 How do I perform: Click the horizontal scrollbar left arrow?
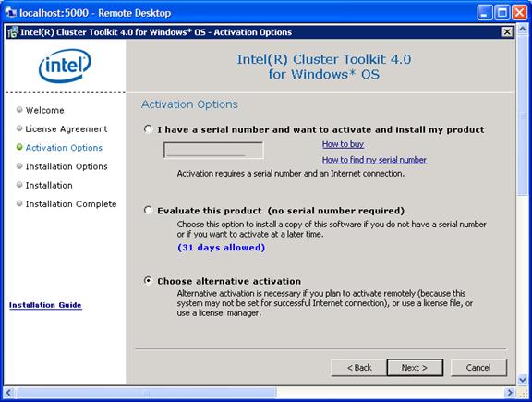(9, 393)
